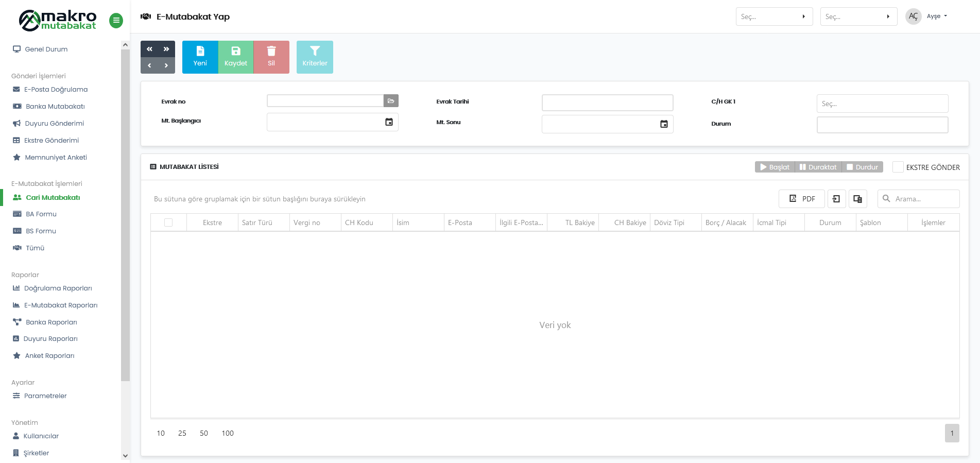Open the Mt. Başlangıcı calendar icon
Viewport: 980px width, 463px height.
[x=389, y=122]
